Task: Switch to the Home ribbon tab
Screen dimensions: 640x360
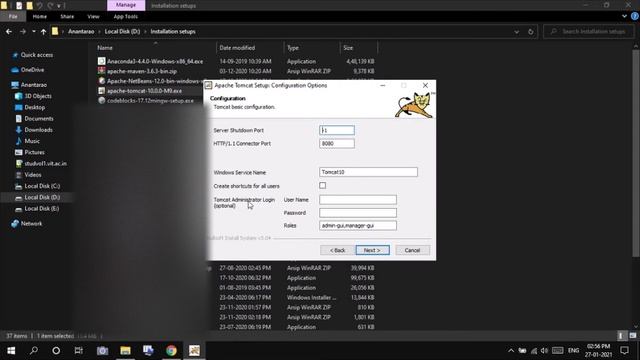Action: point(40,17)
